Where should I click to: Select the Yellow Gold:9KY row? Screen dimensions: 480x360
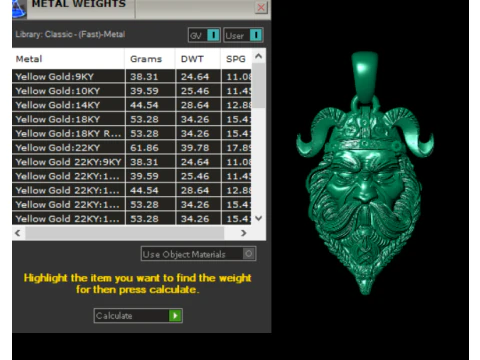pyautogui.click(x=132, y=76)
